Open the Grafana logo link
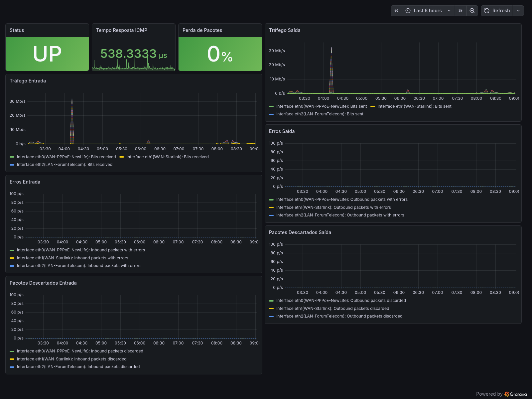The image size is (532, 399). 516,394
